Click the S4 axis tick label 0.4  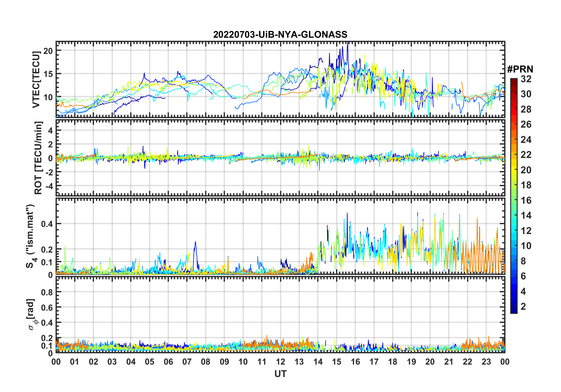[x=47, y=224]
